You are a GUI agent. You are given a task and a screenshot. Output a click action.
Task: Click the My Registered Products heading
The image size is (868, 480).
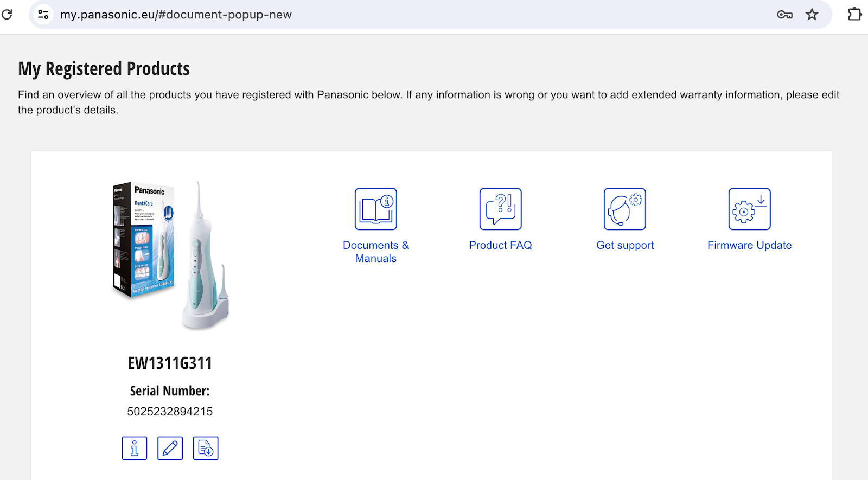click(104, 69)
